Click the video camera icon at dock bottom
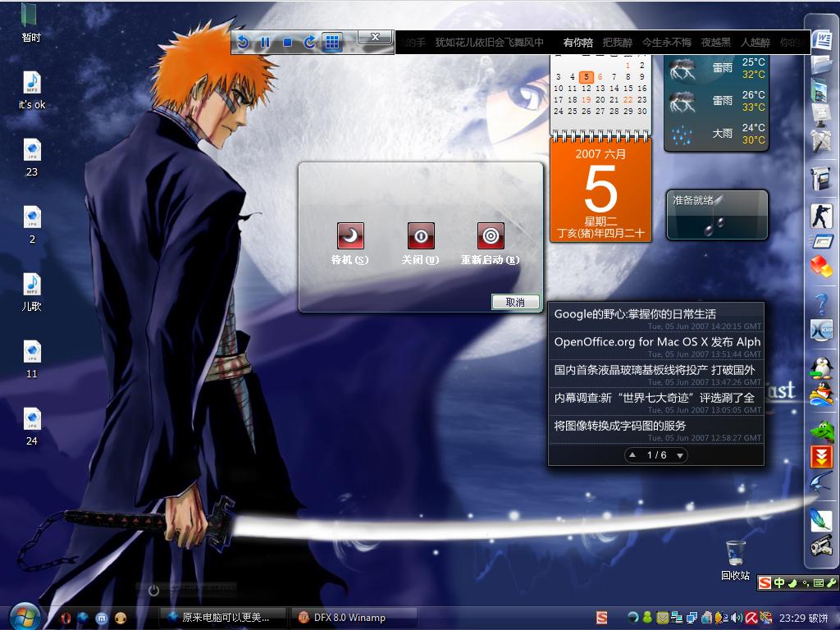Image resolution: width=840 pixels, height=630 pixels. coord(822,546)
